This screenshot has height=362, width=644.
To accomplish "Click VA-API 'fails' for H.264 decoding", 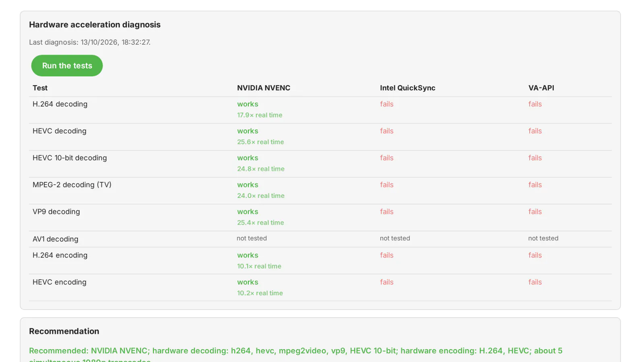I will click(535, 104).
